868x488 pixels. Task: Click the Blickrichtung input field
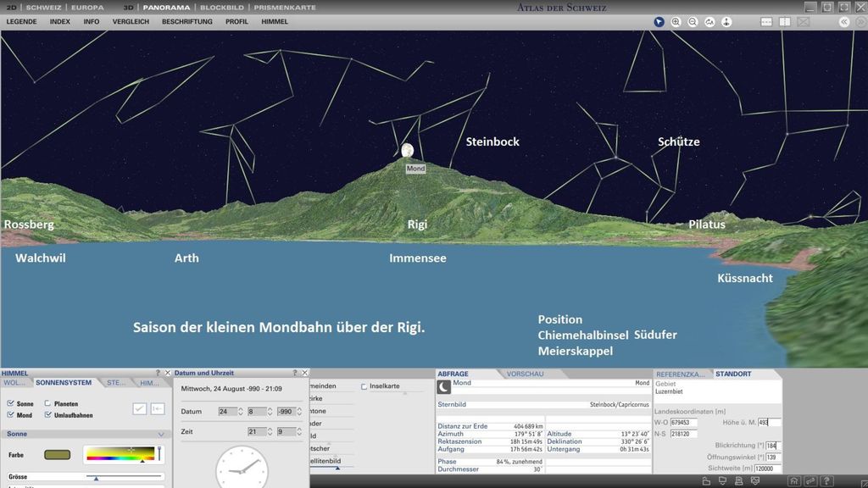[773, 446]
